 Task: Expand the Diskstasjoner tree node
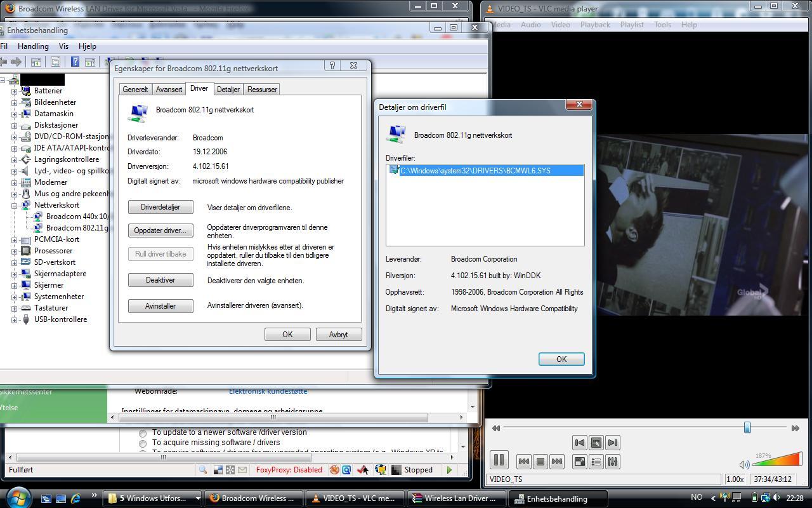14,125
